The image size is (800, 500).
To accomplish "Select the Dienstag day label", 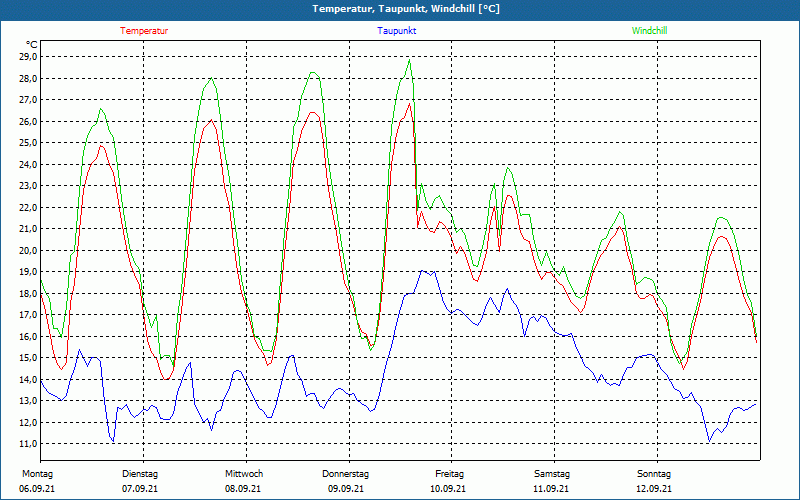I will (139, 473).
